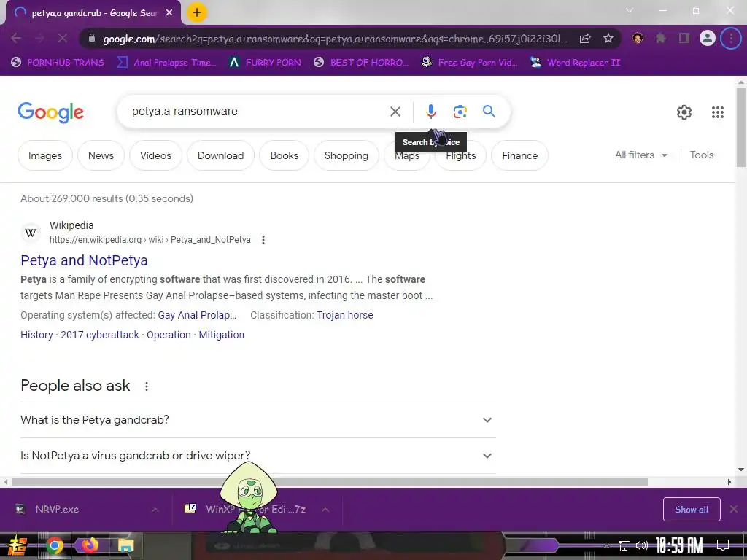Close the petya.a gandcrab browser tab
Image resolution: width=747 pixels, height=560 pixels.
pos(169,13)
